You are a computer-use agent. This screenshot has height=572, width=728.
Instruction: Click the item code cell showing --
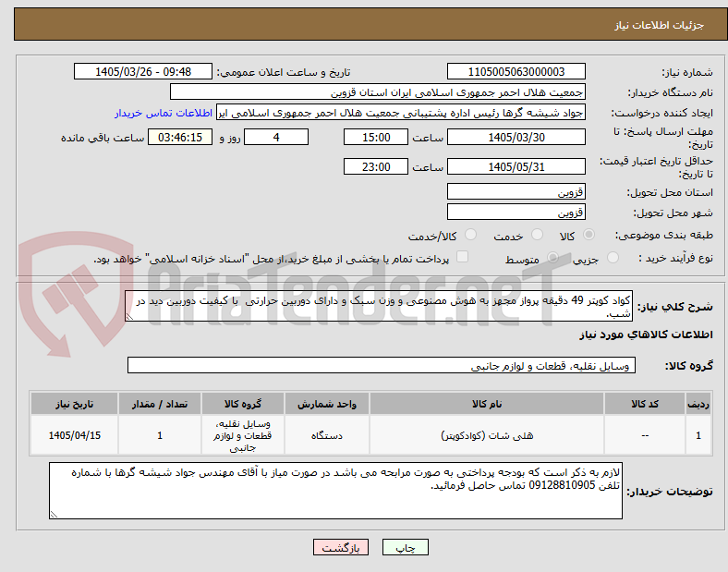click(645, 435)
